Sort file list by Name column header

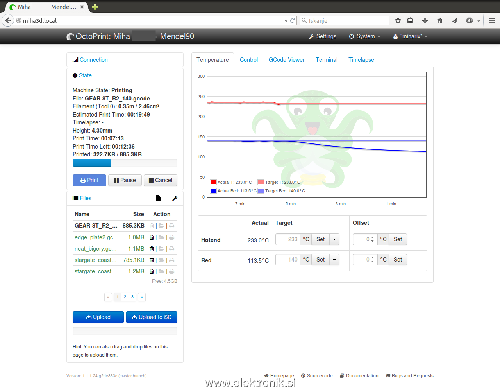click(82, 214)
